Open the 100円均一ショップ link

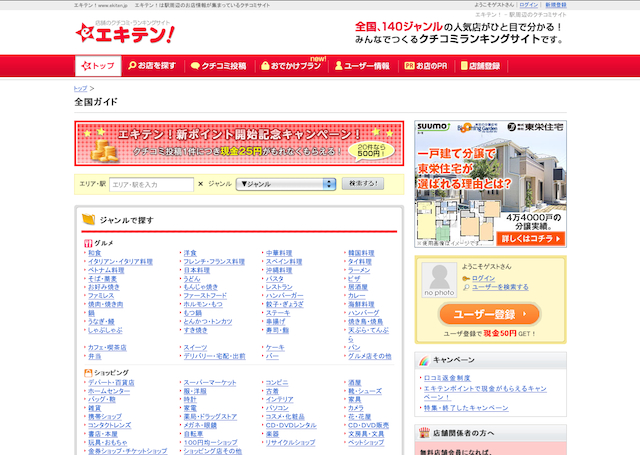pos(211,442)
